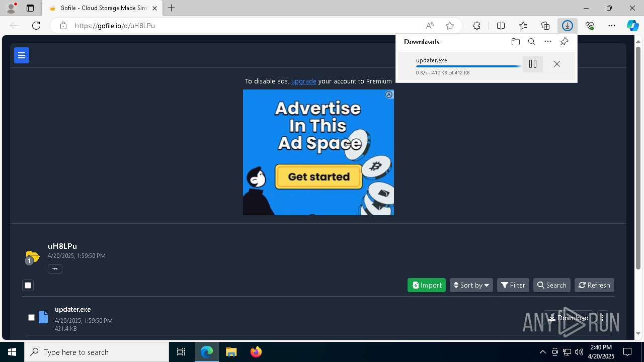
Task: Click the Advertise In This Ad Space banner
Action: click(x=318, y=152)
